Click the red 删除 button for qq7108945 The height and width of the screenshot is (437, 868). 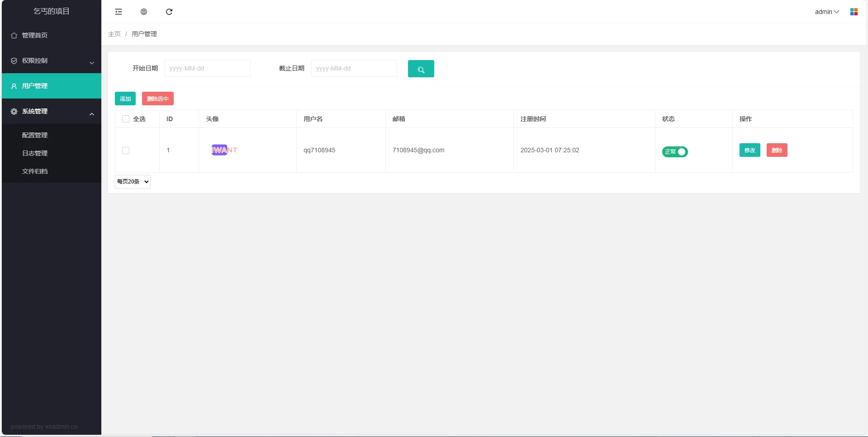tap(777, 150)
